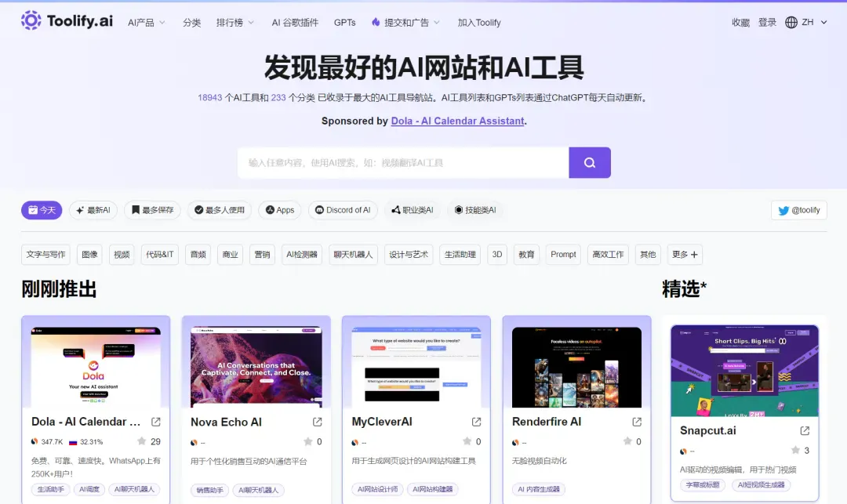Select AI检测器 category
The height and width of the screenshot is (504, 847).
coord(302,254)
